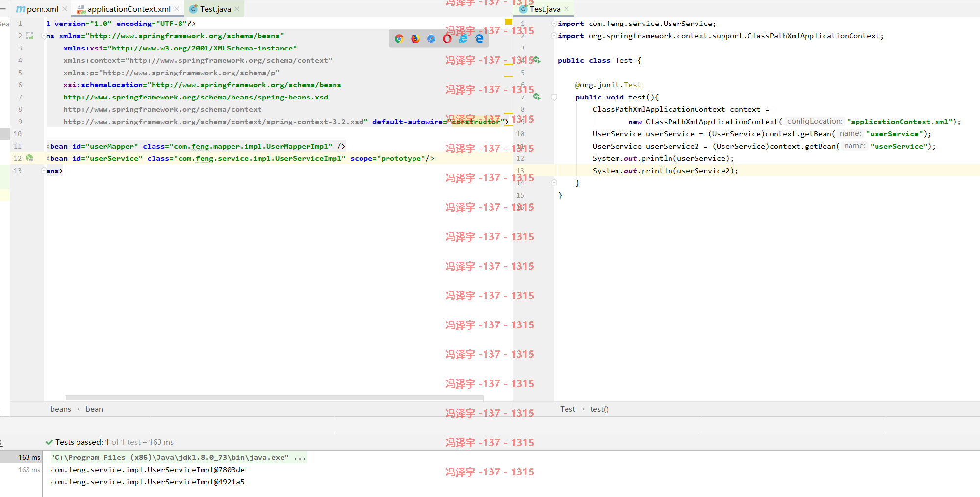
Task: Close the left-pane Test.java tab
Action: (x=237, y=9)
